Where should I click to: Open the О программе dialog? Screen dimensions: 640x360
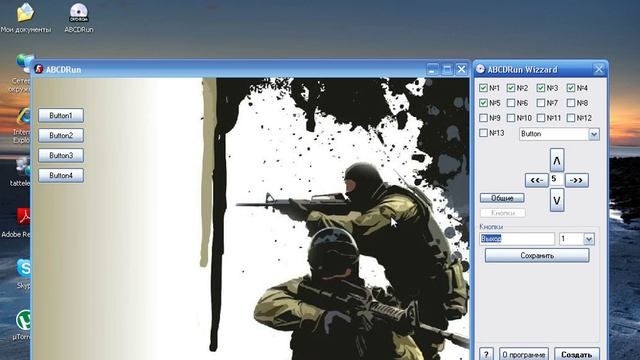[x=524, y=354]
